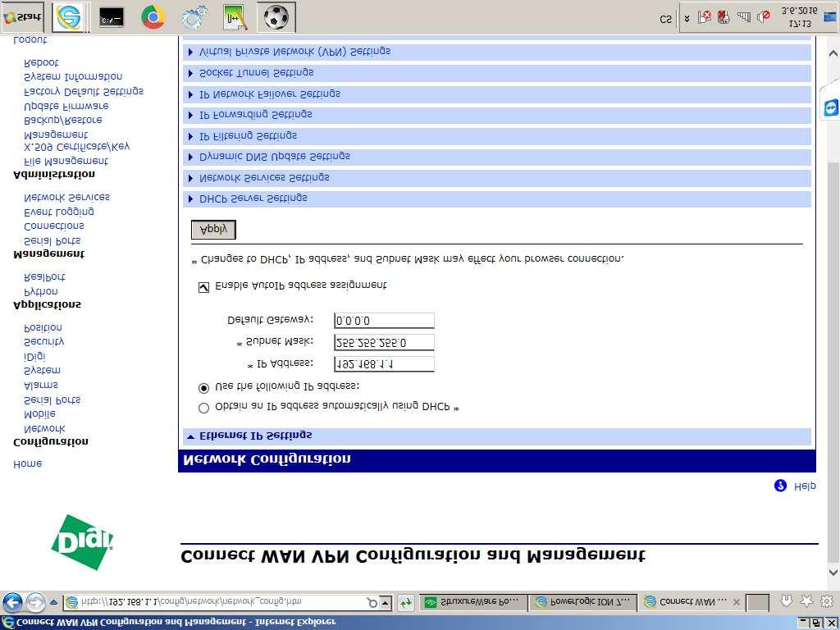Click the system tray clock
Screen dimensions: 840x630
pos(799,18)
